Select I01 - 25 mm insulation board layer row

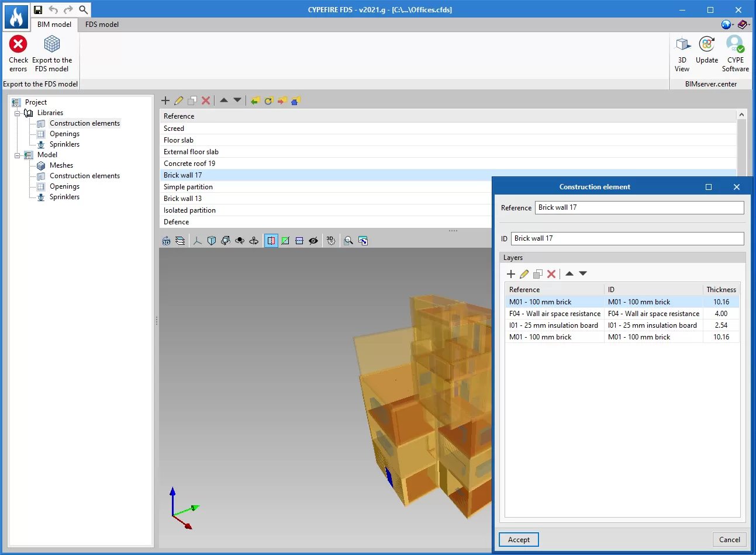[622, 325]
